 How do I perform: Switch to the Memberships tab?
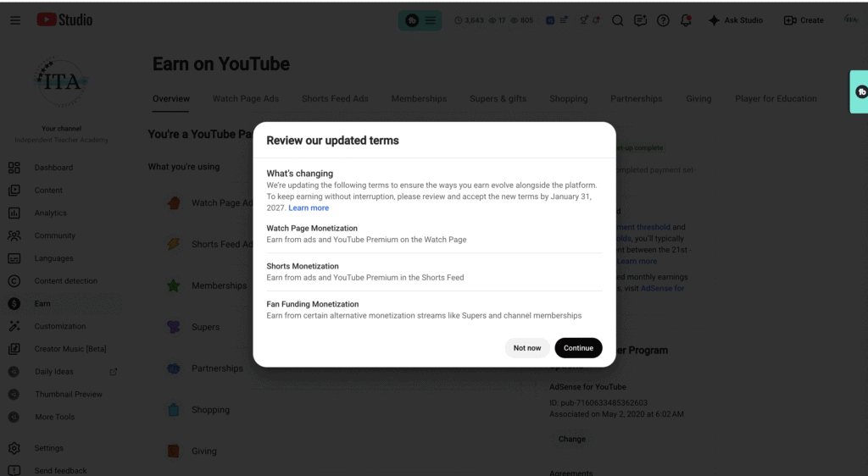point(419,98)
